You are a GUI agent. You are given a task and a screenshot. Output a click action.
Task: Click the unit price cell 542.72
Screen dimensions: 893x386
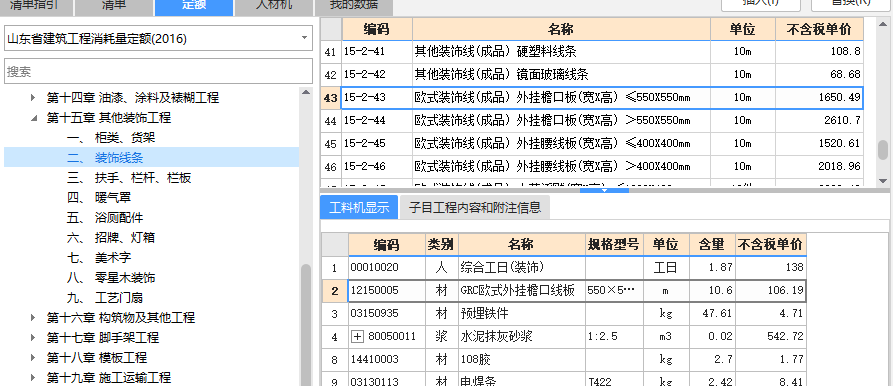coord(771,337)
